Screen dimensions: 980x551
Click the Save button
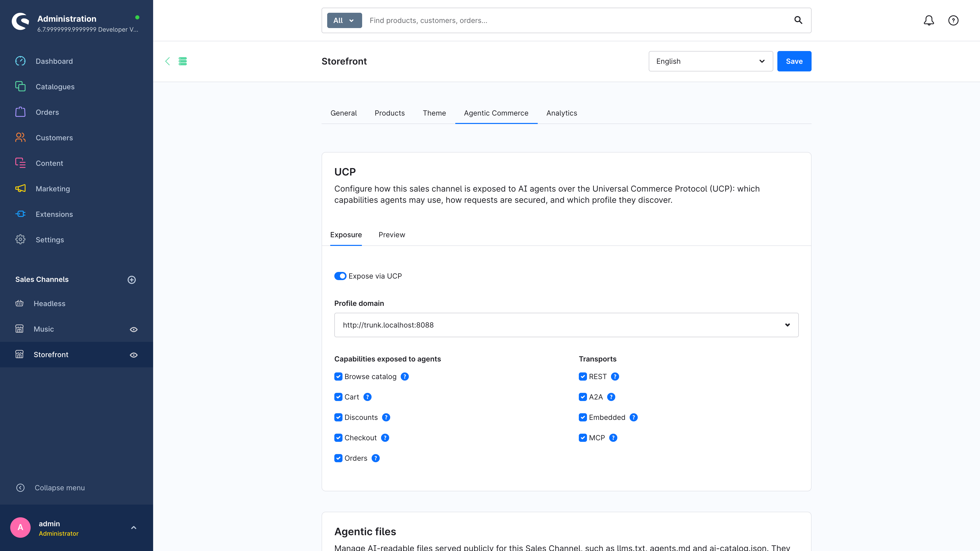794,61
